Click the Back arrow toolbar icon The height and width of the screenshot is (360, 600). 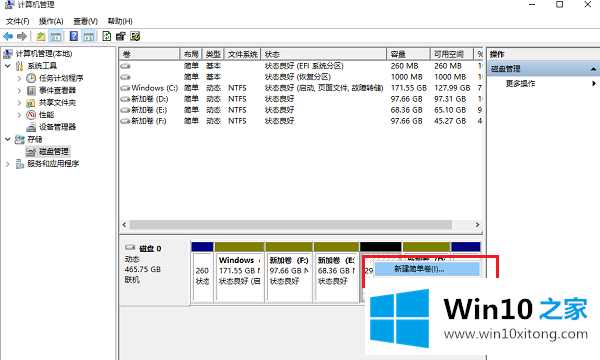point(8,36)
